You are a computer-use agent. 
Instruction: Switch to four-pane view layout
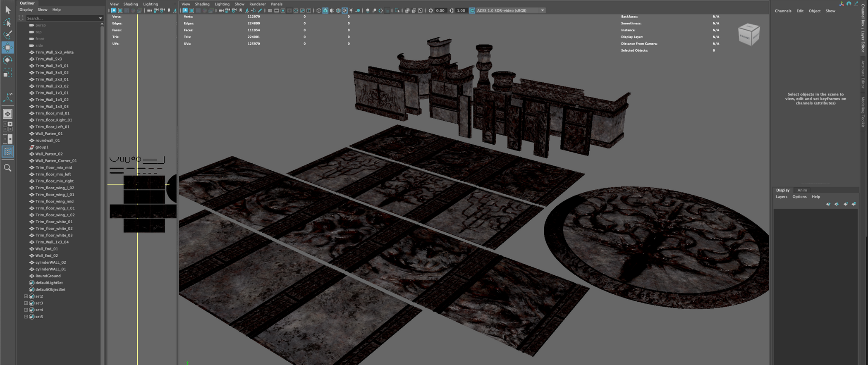click(7, 126)
